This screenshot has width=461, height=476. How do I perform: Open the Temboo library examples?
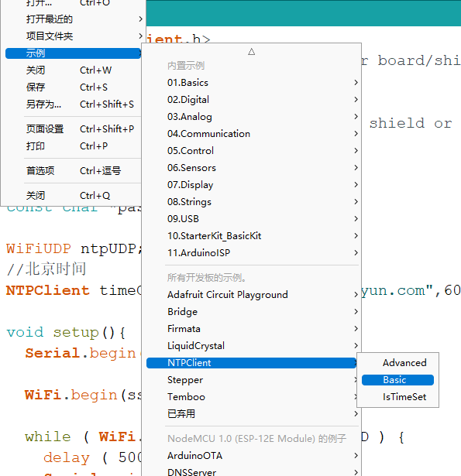coord(251,397)
